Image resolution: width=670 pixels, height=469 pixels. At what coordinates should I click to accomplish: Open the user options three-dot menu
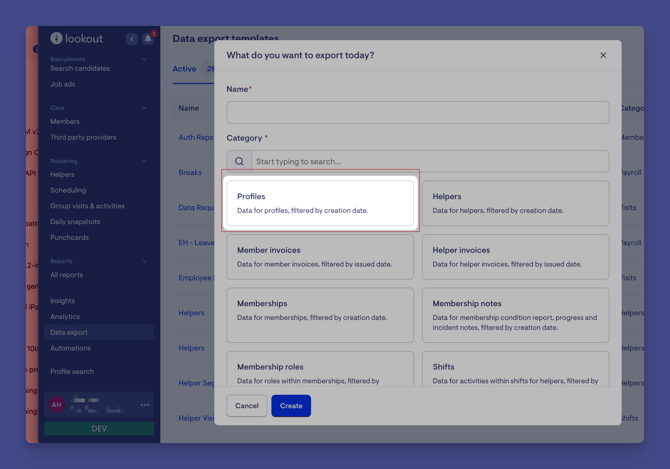(145, 405)
